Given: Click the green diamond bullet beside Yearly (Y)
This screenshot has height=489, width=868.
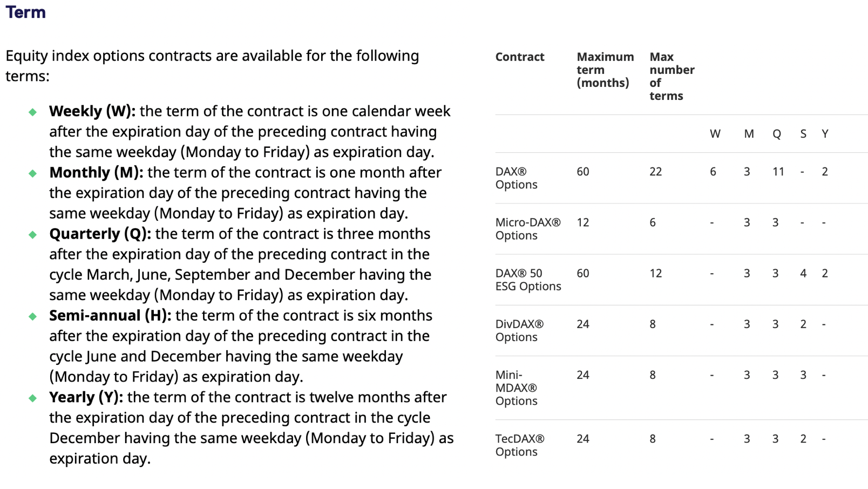Looking at the screenshot, I should click(33, 398).
